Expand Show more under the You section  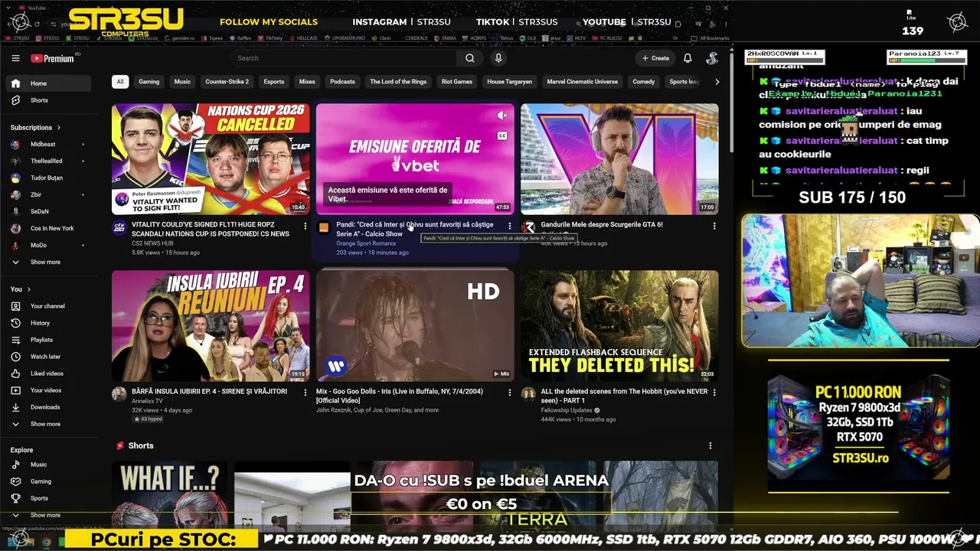point(49,424)
